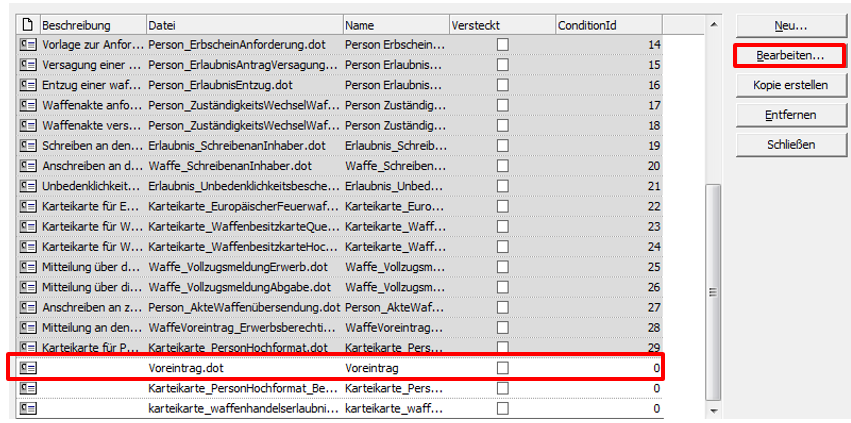The height and width of the screenshot is (423, 851).
Task: Select icon of Karteikarte_EuropäischerFeuerwaffenpass row
Action: click(28, 206)
